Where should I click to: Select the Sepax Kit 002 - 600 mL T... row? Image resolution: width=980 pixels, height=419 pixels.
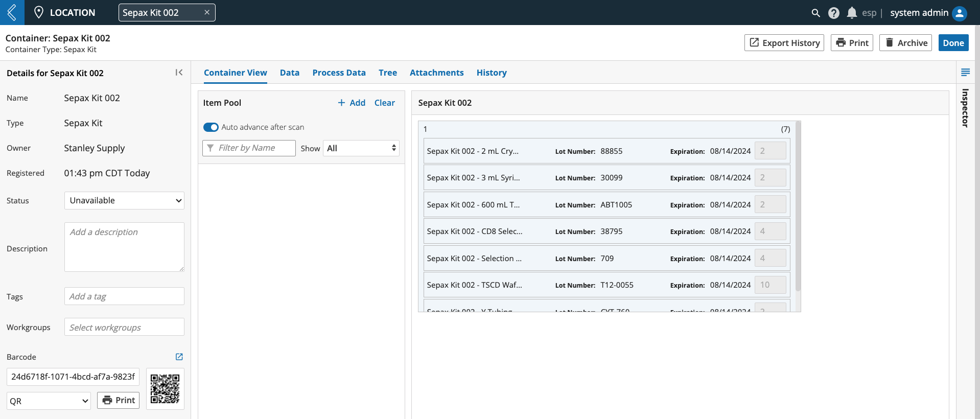607,204
